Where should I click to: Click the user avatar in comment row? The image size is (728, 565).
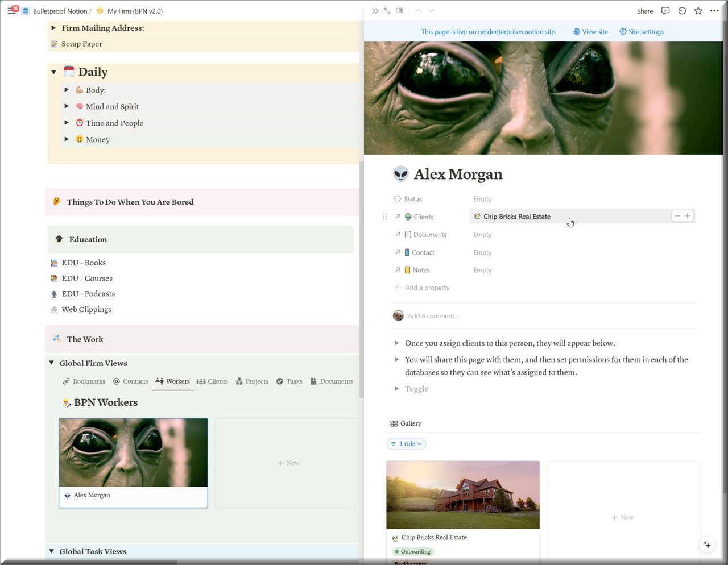[x=398, y=315]
